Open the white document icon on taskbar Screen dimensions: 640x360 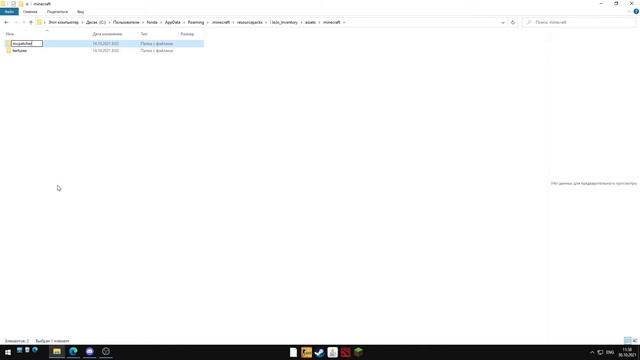point(293,352)
